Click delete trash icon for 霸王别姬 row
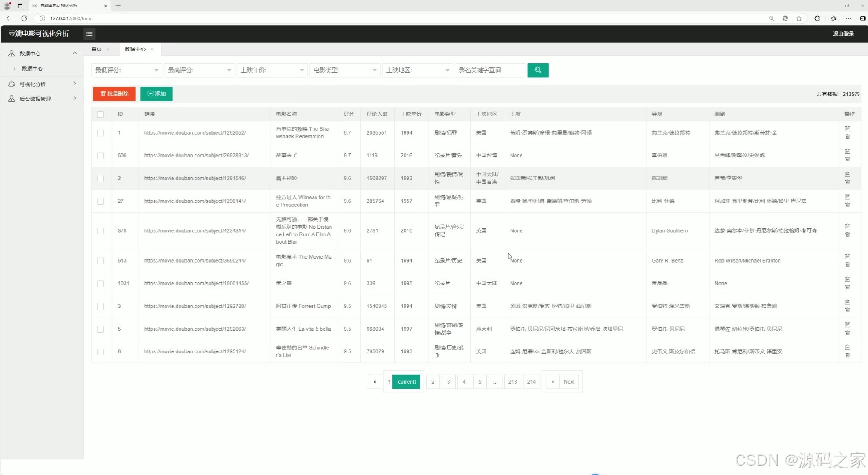The height and width of the screenshot is (475, 868). [x=847, y=182]
